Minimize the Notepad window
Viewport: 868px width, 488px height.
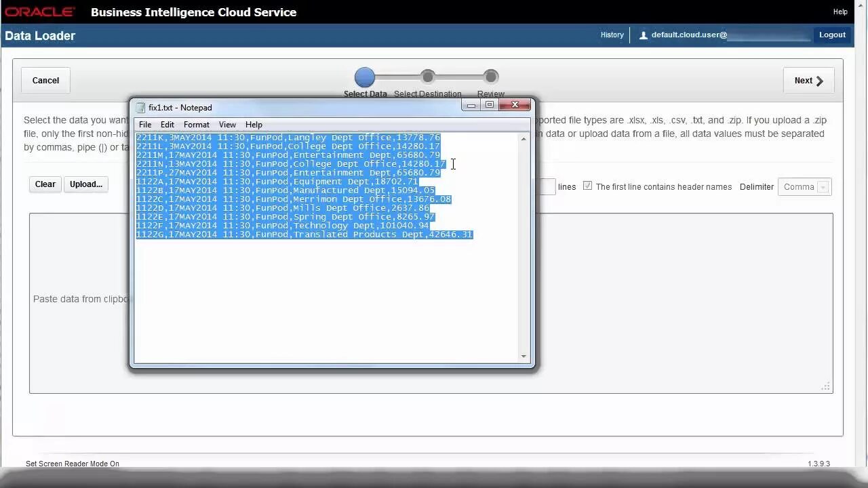pos(471,105)
